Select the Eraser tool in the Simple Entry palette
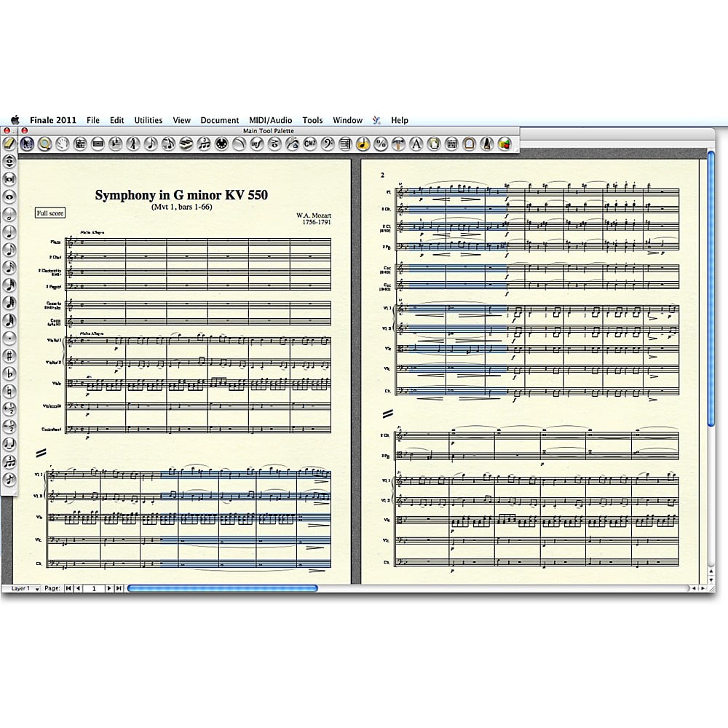Viewport: 728px width, 728px height. [x=9, y=143]
